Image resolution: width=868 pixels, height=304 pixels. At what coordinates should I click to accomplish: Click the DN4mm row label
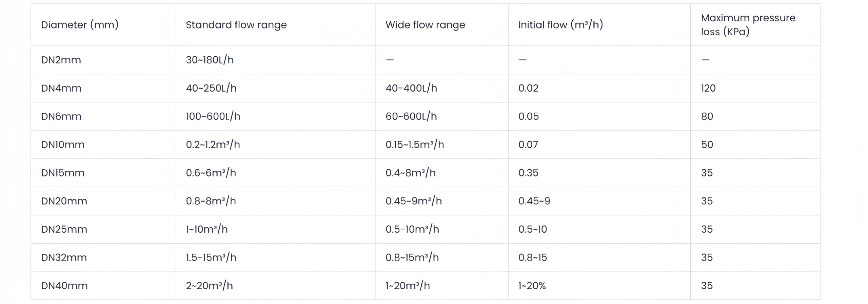click(61, 88)
